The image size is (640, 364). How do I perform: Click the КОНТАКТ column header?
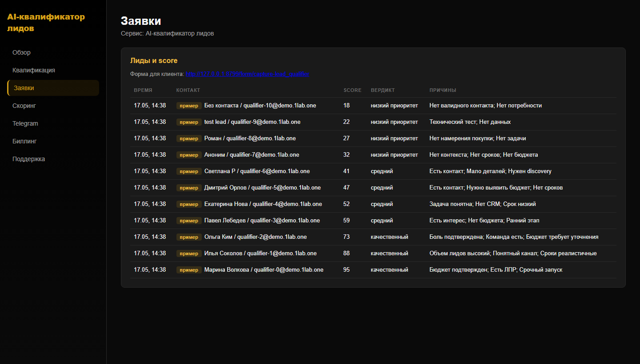coord(188,90)
